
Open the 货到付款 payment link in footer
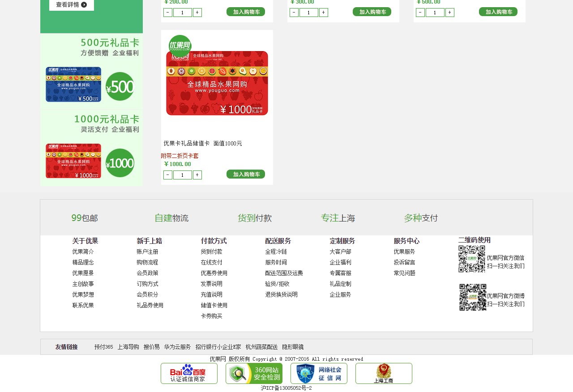point(211,252)
